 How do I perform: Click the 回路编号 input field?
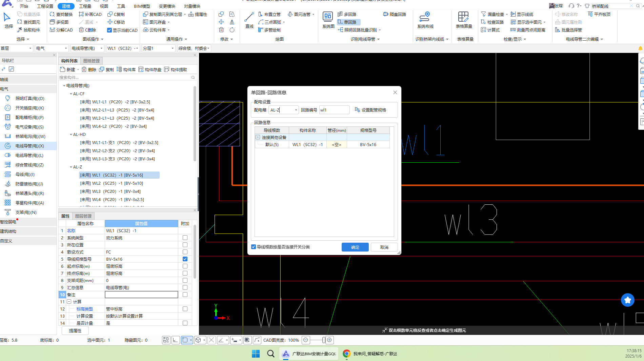pos(334,110)
